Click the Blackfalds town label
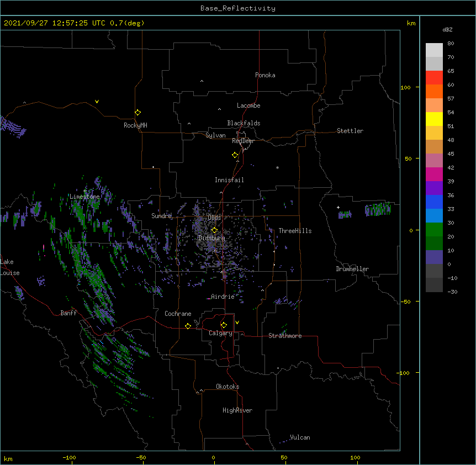Viewport: 476px width, 465px height. [x=244, y=123]
